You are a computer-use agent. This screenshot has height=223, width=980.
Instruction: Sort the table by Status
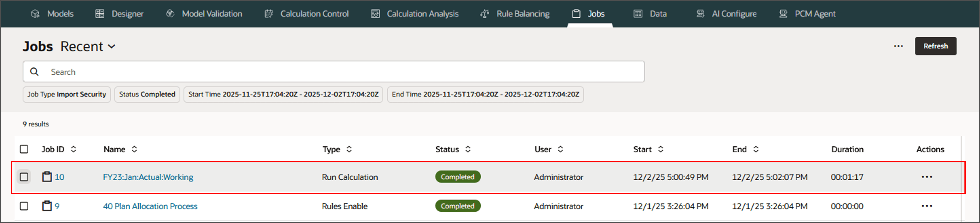468,149
